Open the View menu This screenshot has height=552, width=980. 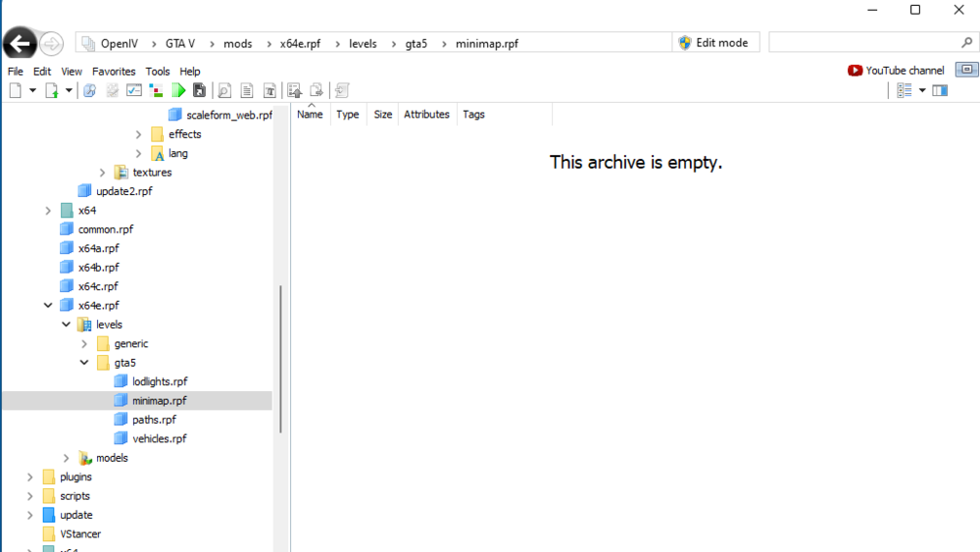[x=72, y=72]
